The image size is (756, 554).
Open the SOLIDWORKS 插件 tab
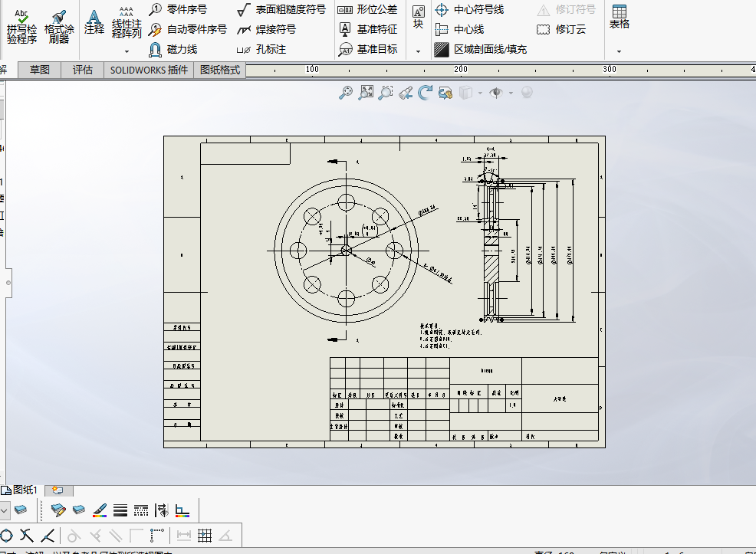(149, 70)
